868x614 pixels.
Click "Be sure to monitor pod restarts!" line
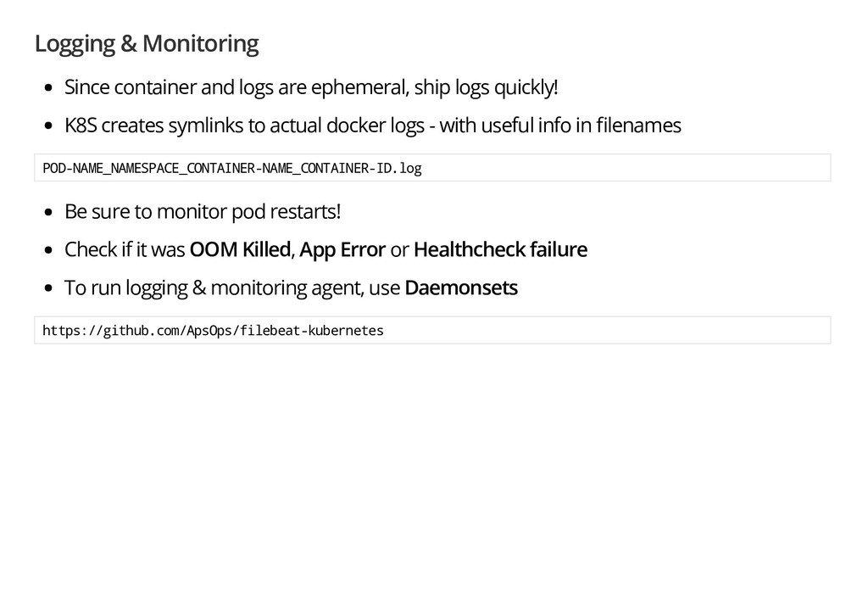[203, 210]
